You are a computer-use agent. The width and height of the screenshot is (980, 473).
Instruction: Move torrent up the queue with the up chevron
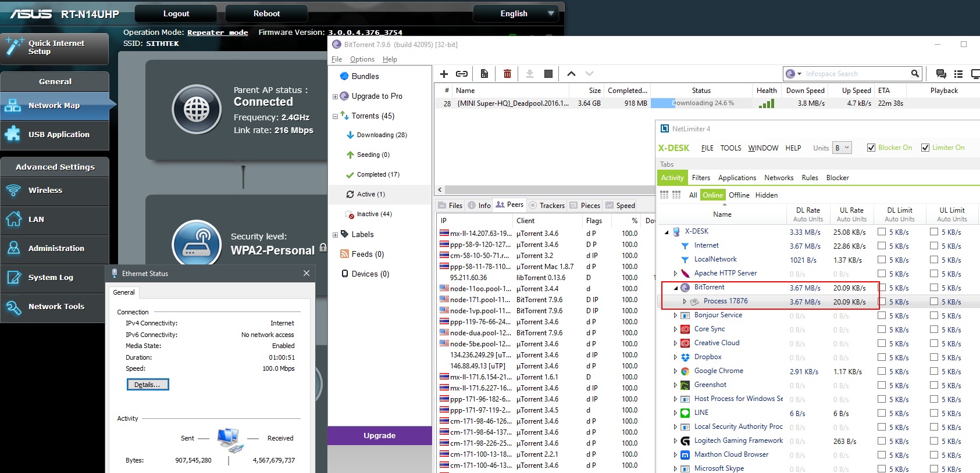click(x=571, y=74)
